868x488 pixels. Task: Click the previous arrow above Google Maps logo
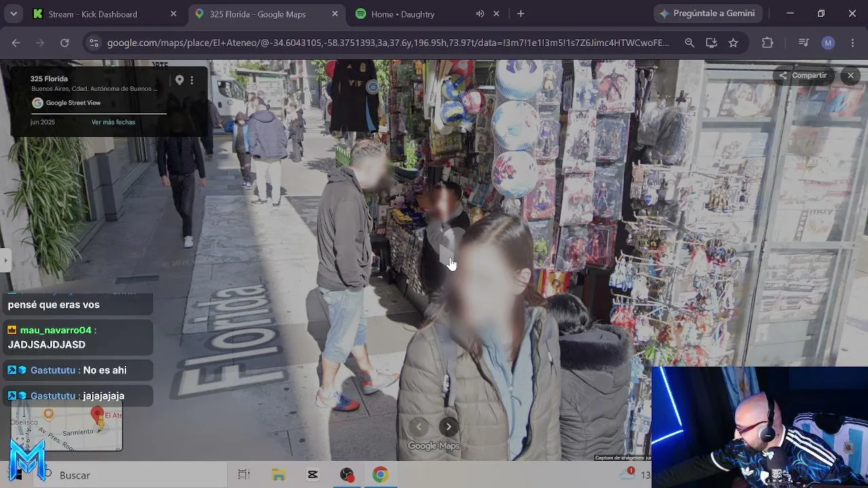(419, 426)
